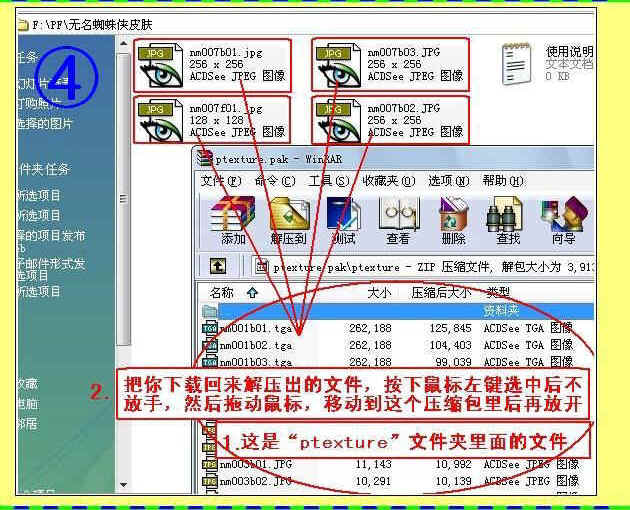Sort by the 类型 column header
Viewport: 630px width, 510px height.
498,293
